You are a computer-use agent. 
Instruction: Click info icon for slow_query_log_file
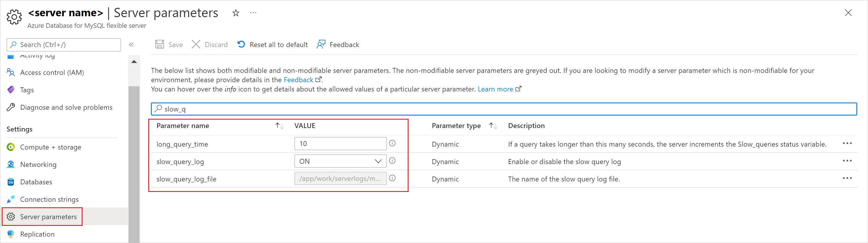pos(392,178)
